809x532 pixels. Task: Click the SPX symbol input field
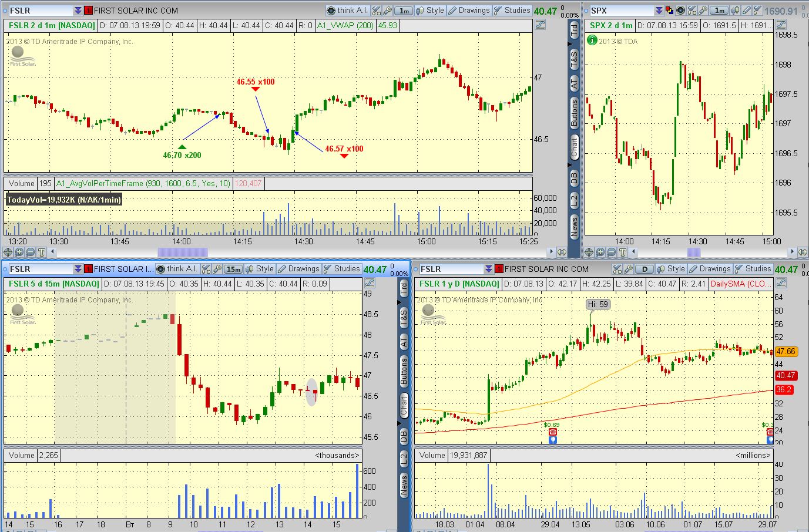pos(622,11)
